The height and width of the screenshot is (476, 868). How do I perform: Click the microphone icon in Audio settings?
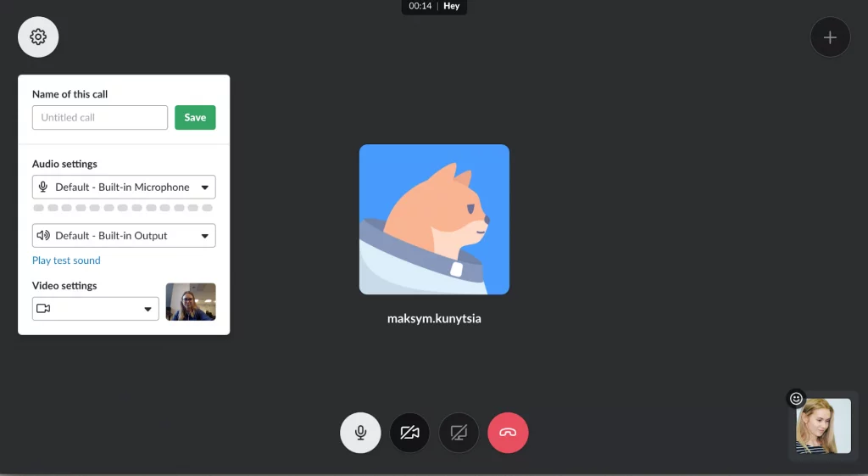(x=43, y=188)
